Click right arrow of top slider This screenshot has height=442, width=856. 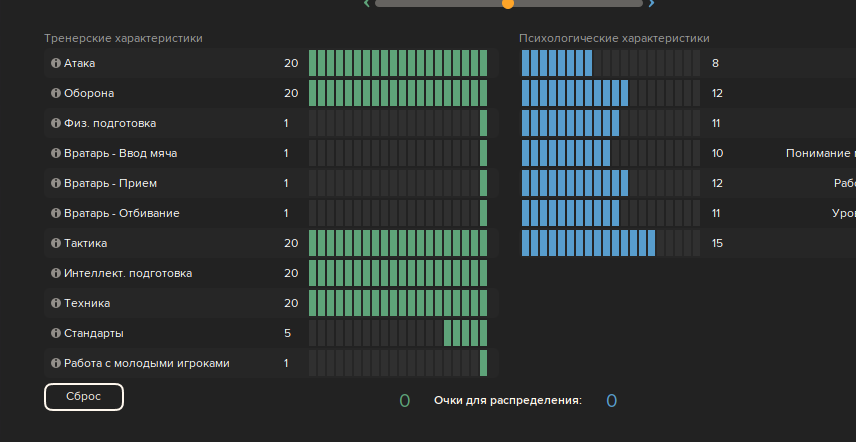pyautogui.click(x=651, y=3)
